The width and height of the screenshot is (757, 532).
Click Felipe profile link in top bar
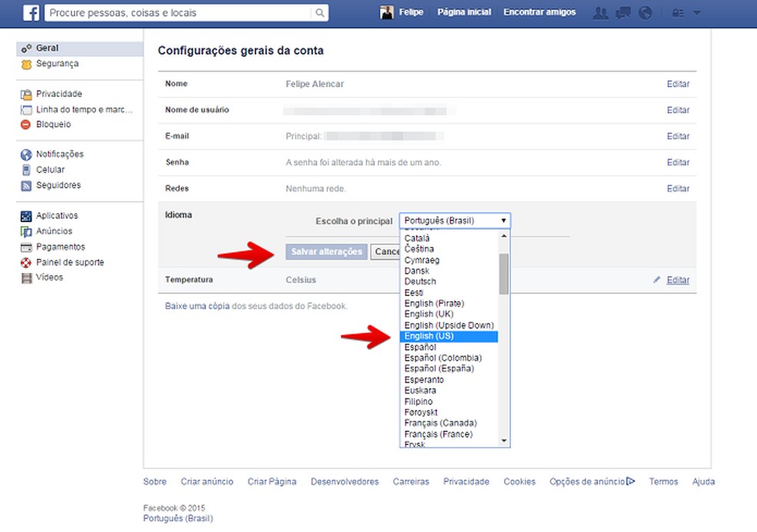point(411,12)
